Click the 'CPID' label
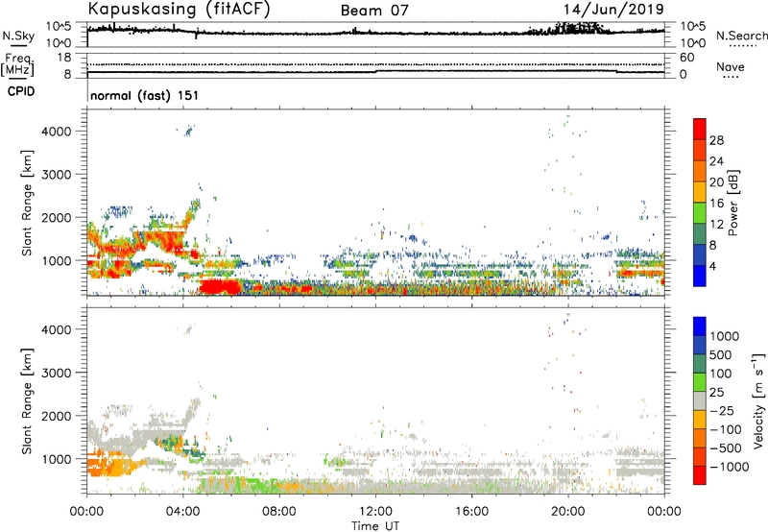Viewport: 768px width, 532px height. pos(21,91)
